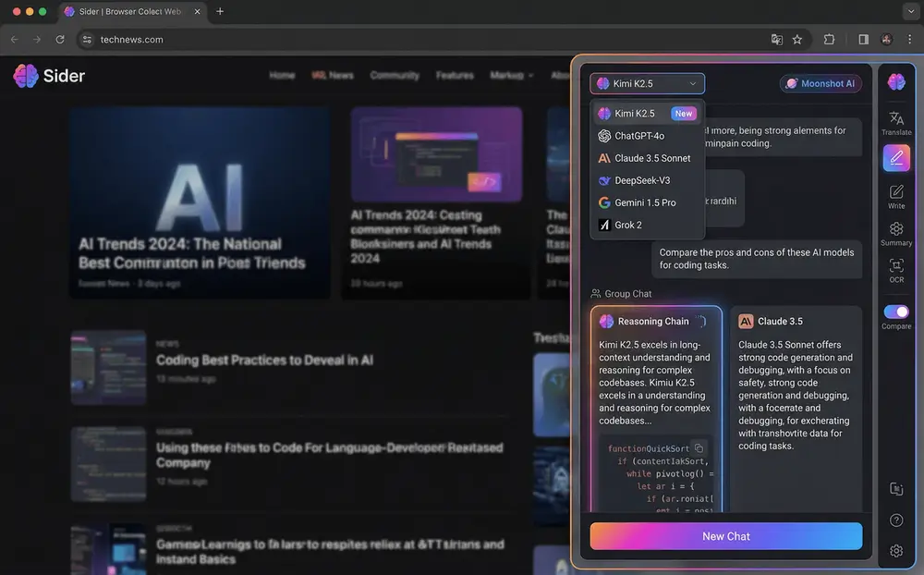924x575 pixels.
Task: Open Community nav link
Action: point(395,75)
